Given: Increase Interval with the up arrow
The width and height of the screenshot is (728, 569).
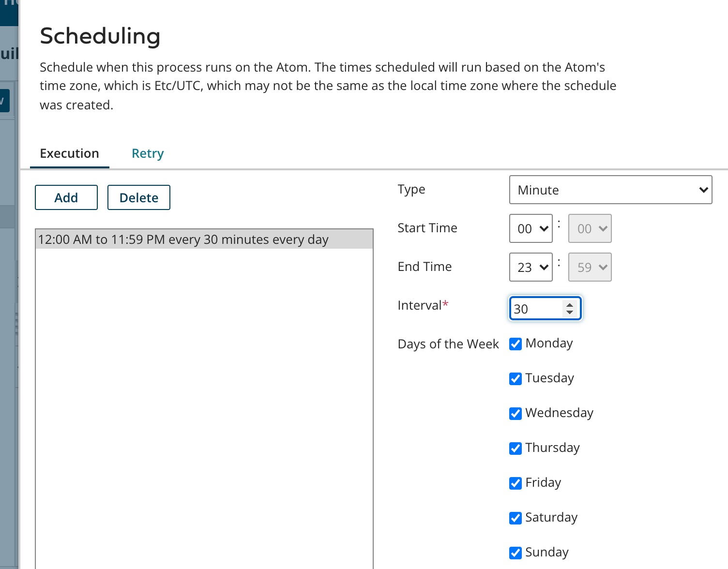Looking at the screenshot, I should (x=570, y=305).
